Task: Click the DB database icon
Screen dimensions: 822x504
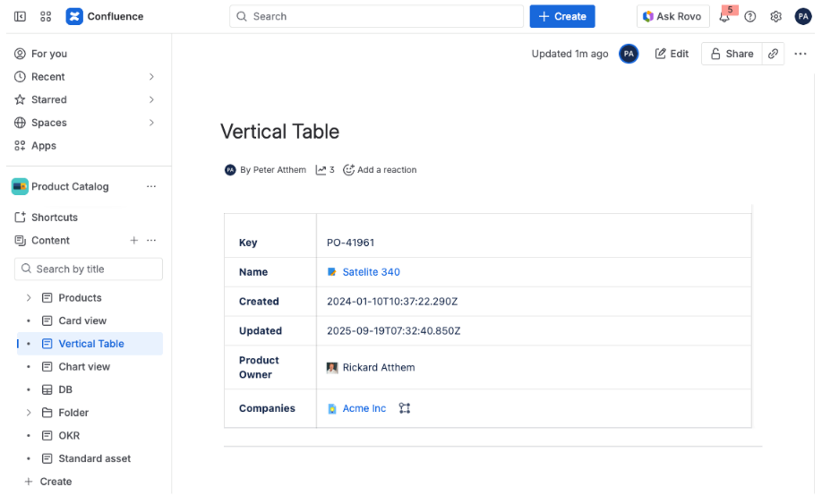Action: tap(47, 389)
